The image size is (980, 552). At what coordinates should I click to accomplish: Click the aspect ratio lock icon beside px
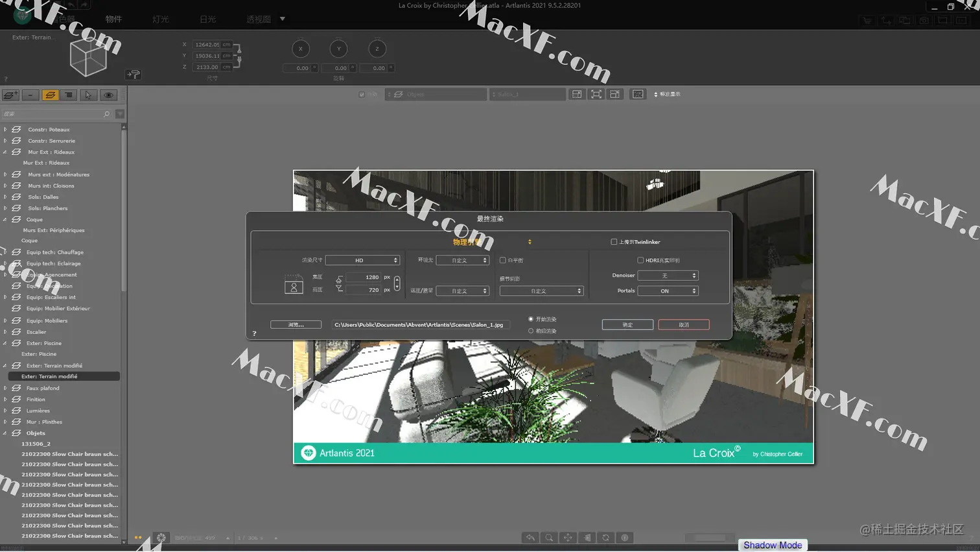(397, 283)
